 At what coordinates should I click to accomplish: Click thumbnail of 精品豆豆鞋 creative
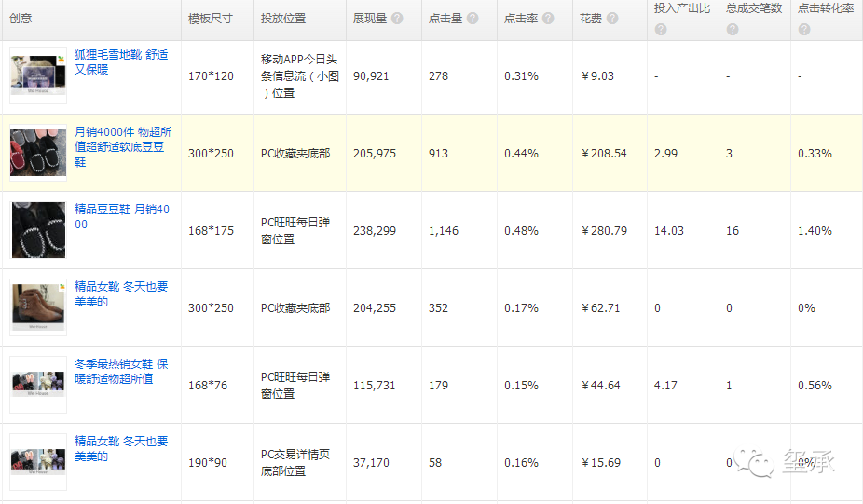(x=38, y=230)
